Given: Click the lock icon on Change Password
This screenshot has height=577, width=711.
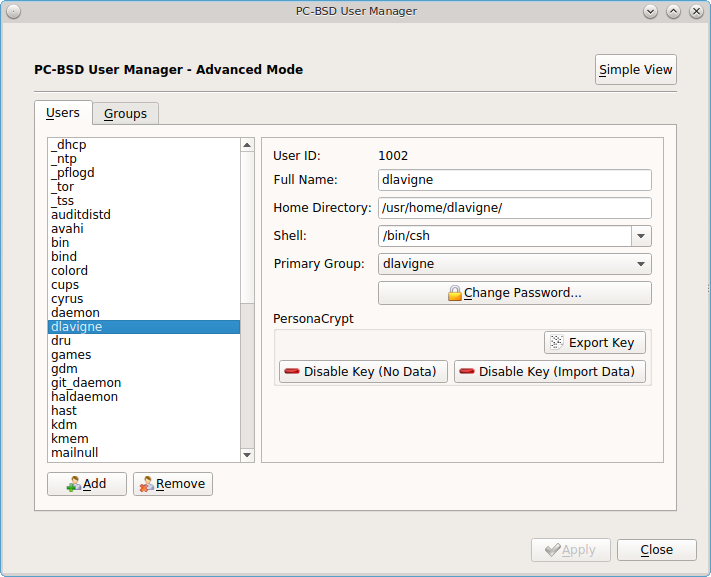Looking at the screenshot, I should click(454, 293).
